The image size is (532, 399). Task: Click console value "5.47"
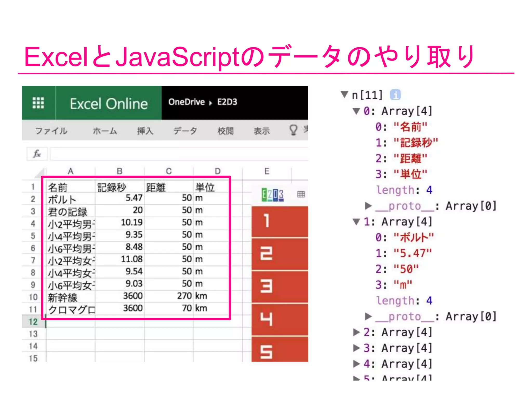[413, 253]
